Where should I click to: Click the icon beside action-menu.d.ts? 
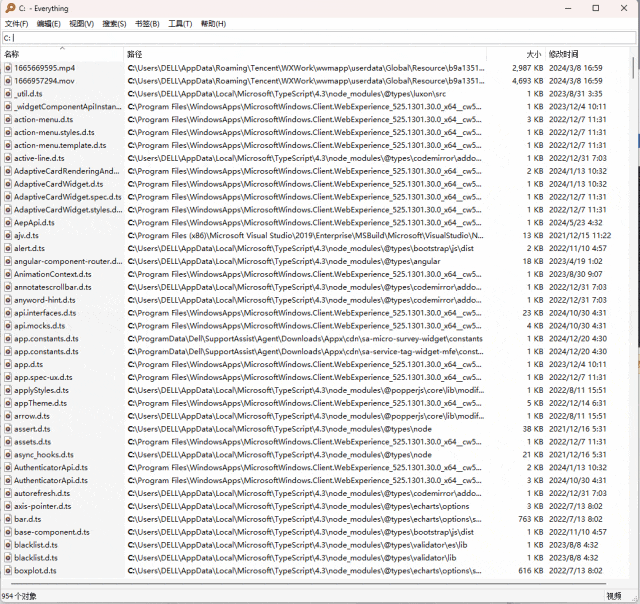coord(8,120)
